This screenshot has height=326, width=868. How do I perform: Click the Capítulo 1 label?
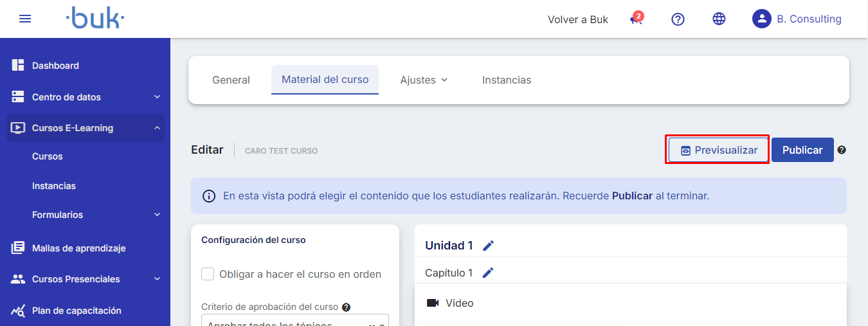[x=449, y=273]
